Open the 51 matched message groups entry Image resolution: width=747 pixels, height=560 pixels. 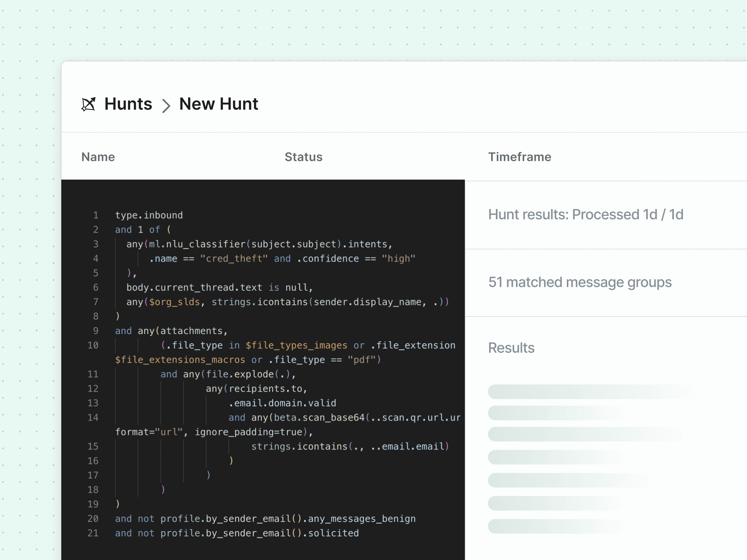coord(580,283)
